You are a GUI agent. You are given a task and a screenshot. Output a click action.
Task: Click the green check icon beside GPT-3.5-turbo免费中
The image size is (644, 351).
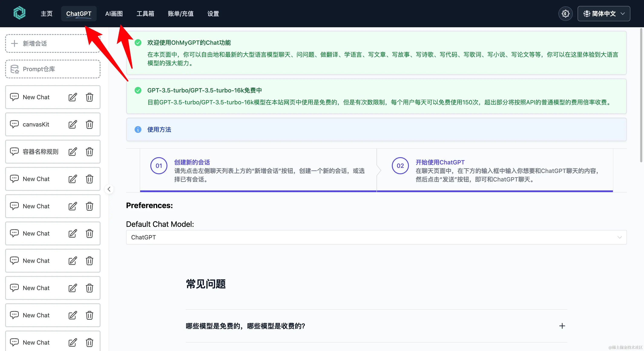point(138,90)
